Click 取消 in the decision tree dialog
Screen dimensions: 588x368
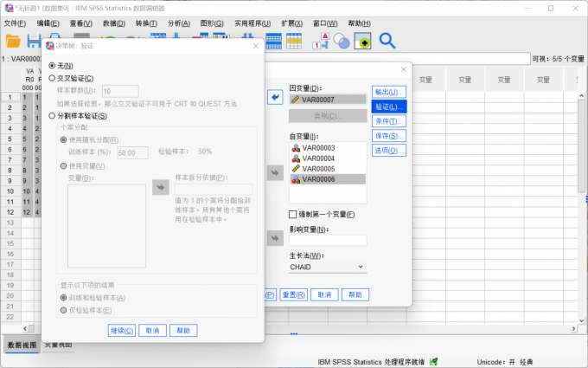click(x=324, y=294)
